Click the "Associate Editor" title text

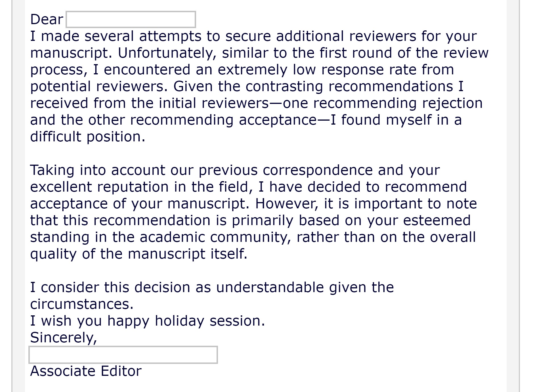[86, 371]
